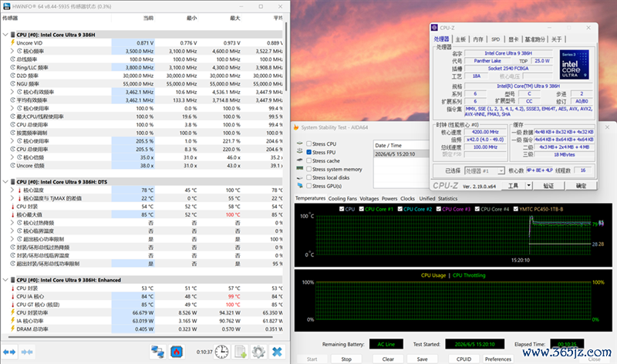Open HWiNFO gear settings icon
The height and width of the screenshot is (364, 617).
pyautogui.click(x=258, y=352)
